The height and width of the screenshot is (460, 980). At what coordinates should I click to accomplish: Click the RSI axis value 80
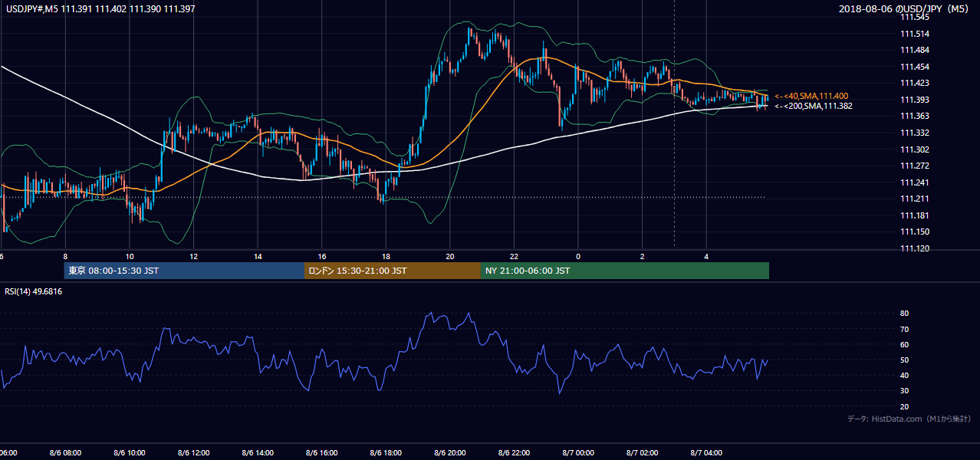click(905, 314)
